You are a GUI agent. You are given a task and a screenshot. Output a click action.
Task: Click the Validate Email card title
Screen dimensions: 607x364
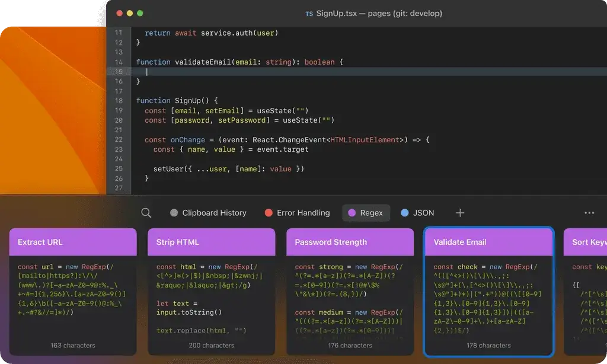click(460, 242)
